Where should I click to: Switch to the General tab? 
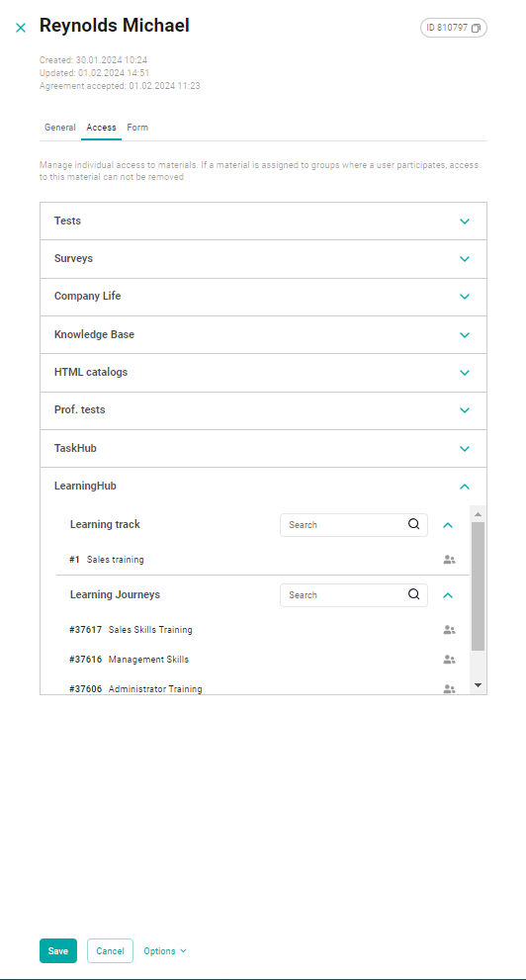[x=60, y=128]
